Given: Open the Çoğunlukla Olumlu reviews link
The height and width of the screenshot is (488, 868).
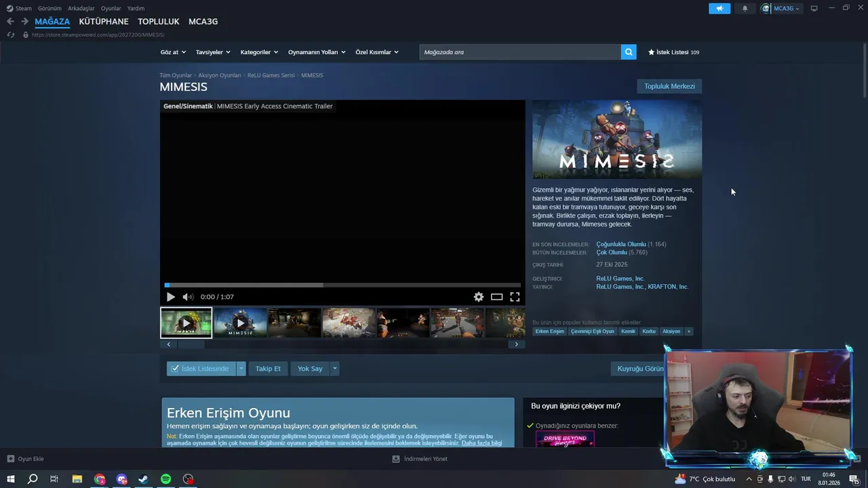Looking at the screenshot, I should 621,244.
